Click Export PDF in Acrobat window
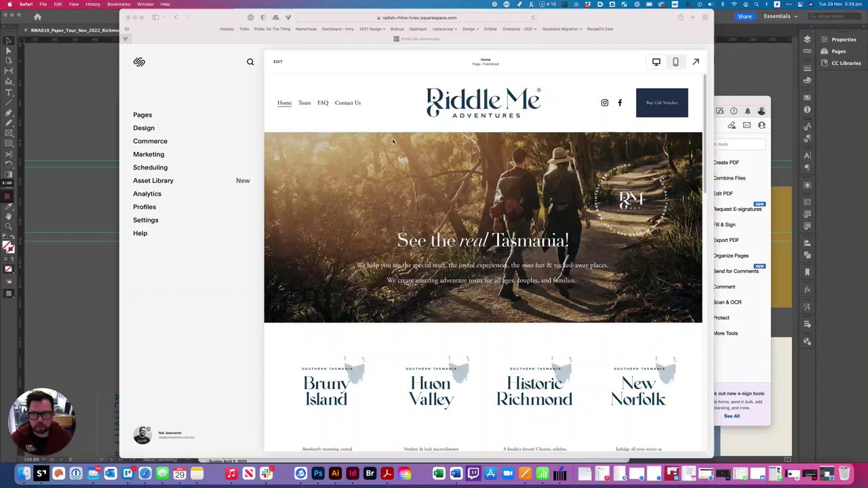 (726, 240)
